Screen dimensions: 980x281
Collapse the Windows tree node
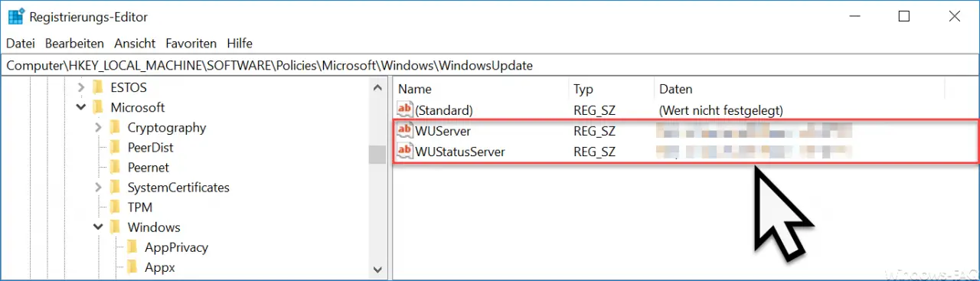point(98,227)
